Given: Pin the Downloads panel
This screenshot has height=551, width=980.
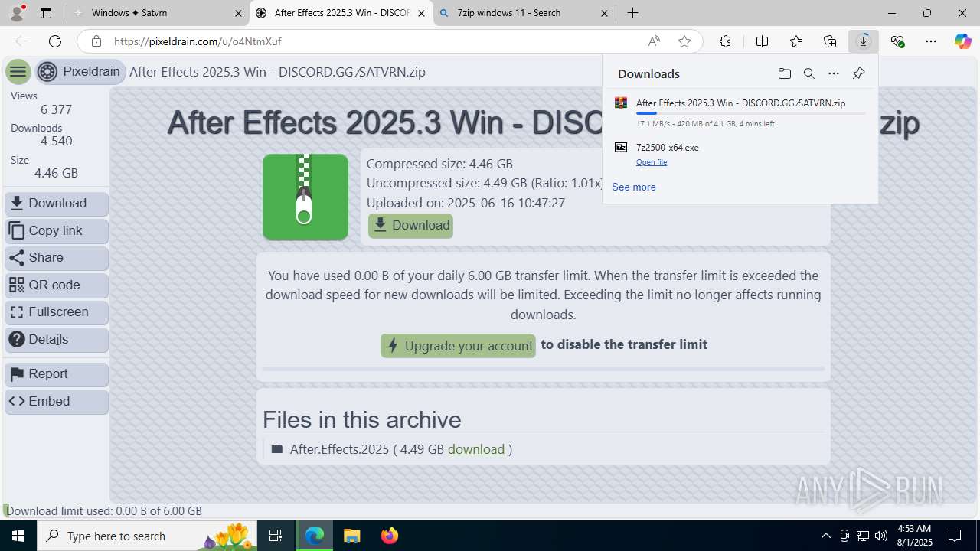Looking at the screenshot, I should click(858, 73).
